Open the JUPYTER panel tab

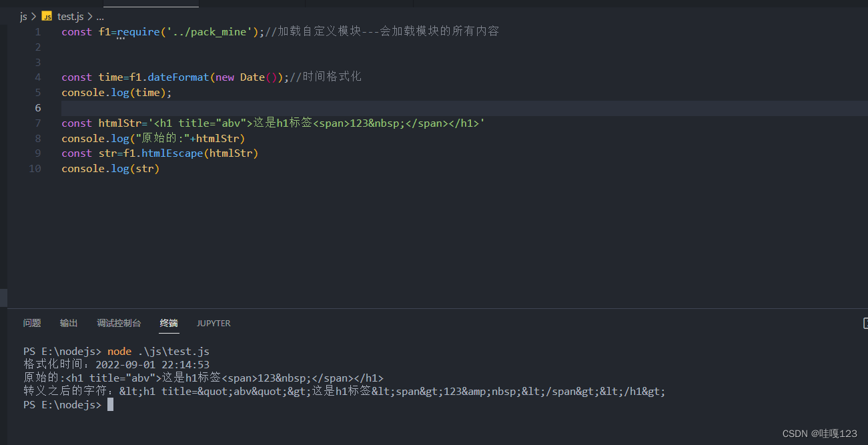[x=213, y=323]
